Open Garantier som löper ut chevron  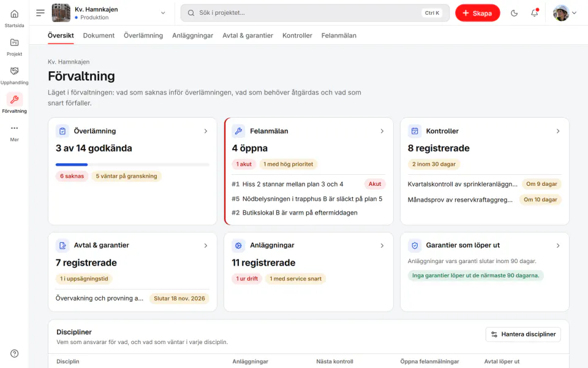(x=558, y=245)
